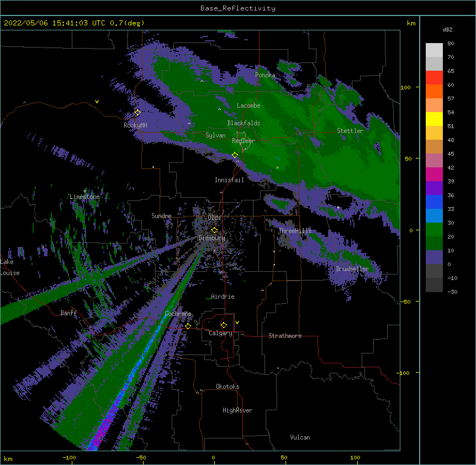Select the RedDeer city label

coord(243,141)
